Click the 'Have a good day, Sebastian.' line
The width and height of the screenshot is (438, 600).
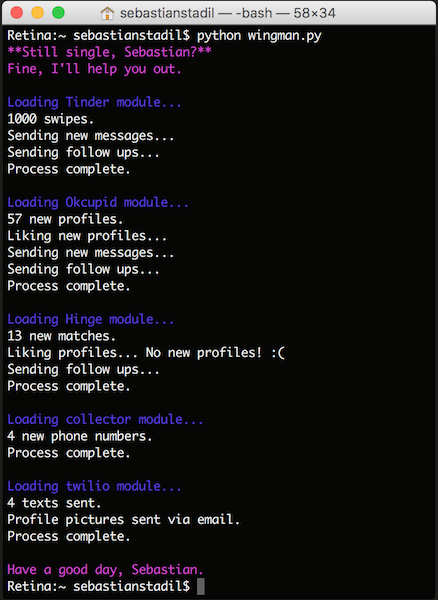pos(105,570)
